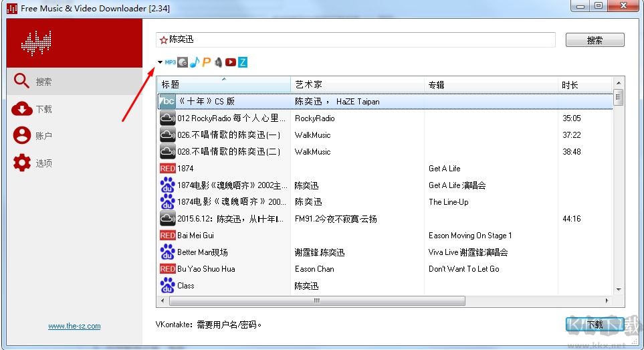The width and height of the screenshot is (644, 350).
Task: Click the vertical scrollbar thumb
Action: coord(618,98)
